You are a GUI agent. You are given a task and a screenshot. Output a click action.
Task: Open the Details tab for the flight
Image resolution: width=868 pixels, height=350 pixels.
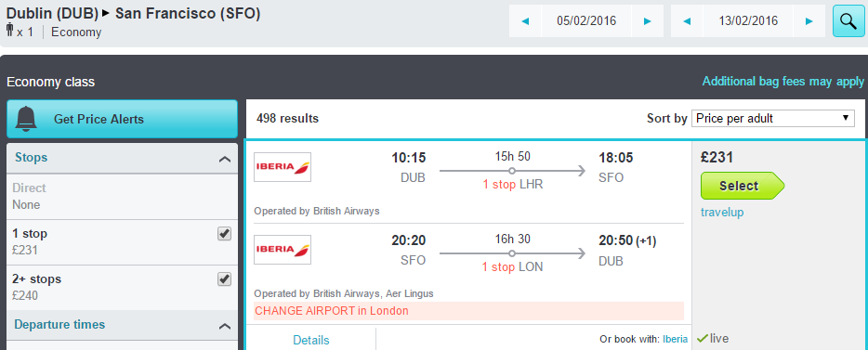(x=311, y=340)
